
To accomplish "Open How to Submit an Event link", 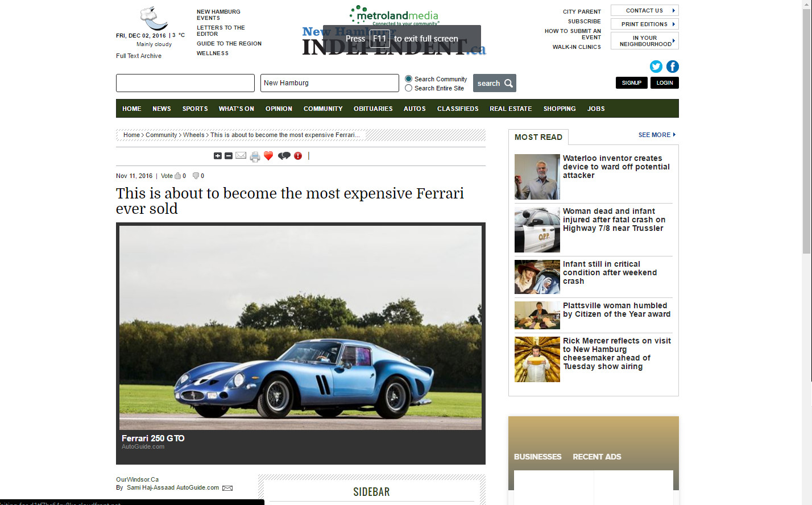I will pyautogui.click(x=573, y=34).
